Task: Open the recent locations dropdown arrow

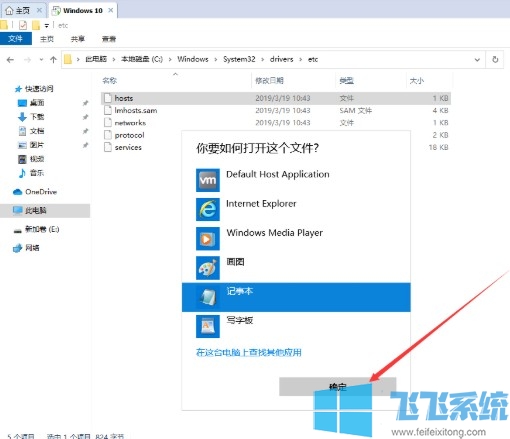Action: coord(41,60)
